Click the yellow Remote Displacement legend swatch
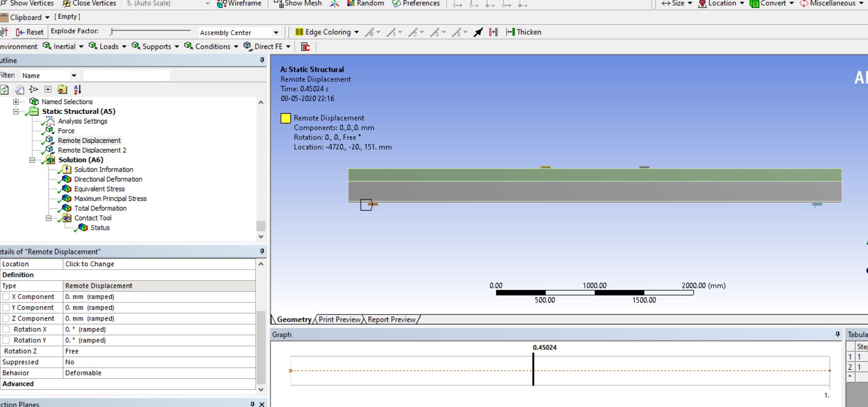 point(286,118)
